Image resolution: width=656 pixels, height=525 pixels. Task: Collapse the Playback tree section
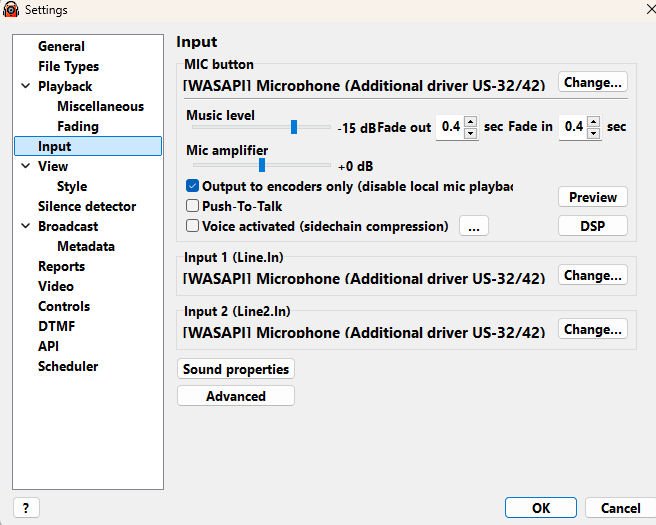(x=25, y=87)
